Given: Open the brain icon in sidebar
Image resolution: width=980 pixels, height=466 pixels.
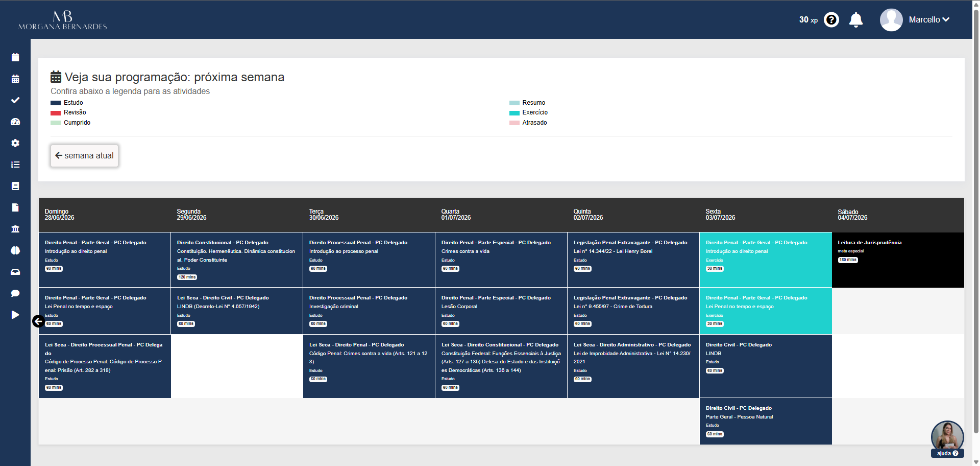Looking at the screenshot, I should (x=15, y=250).
